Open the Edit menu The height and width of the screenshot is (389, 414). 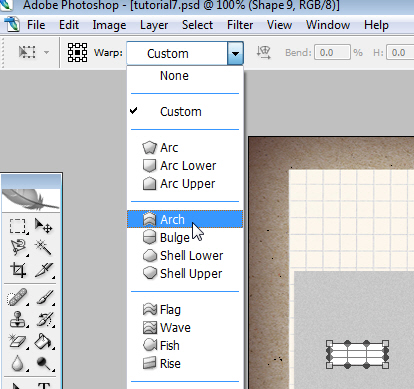pyautogui.click(x=69, y=25)
